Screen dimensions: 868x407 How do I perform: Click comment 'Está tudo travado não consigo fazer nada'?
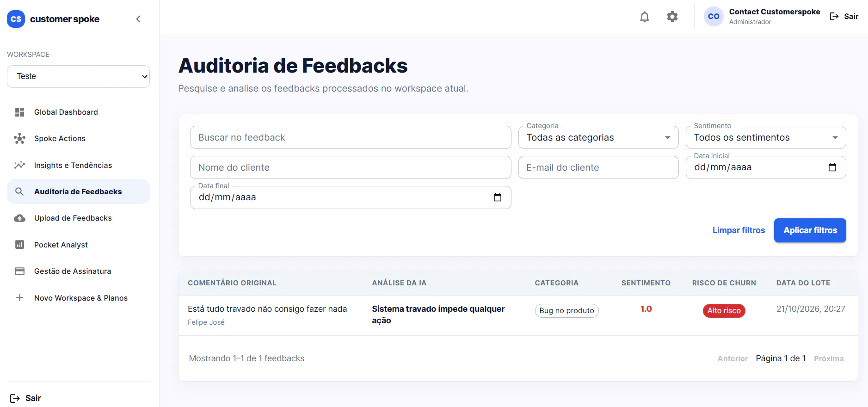[x=267, y=309]
